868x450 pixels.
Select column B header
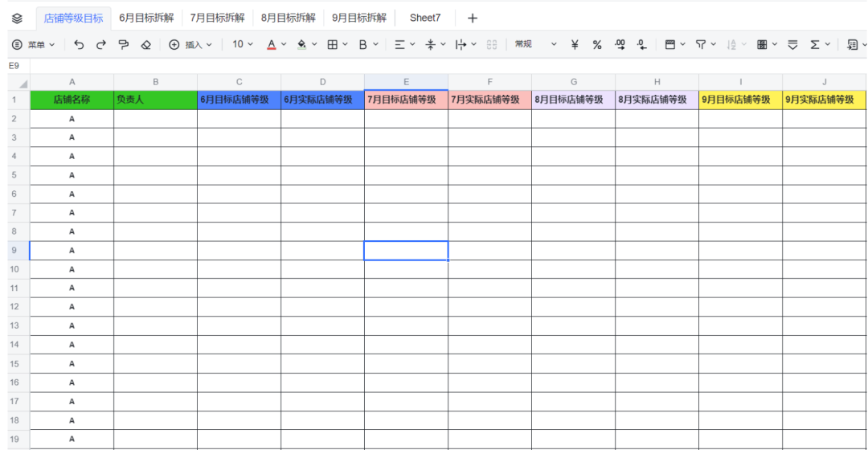(156, 82)
